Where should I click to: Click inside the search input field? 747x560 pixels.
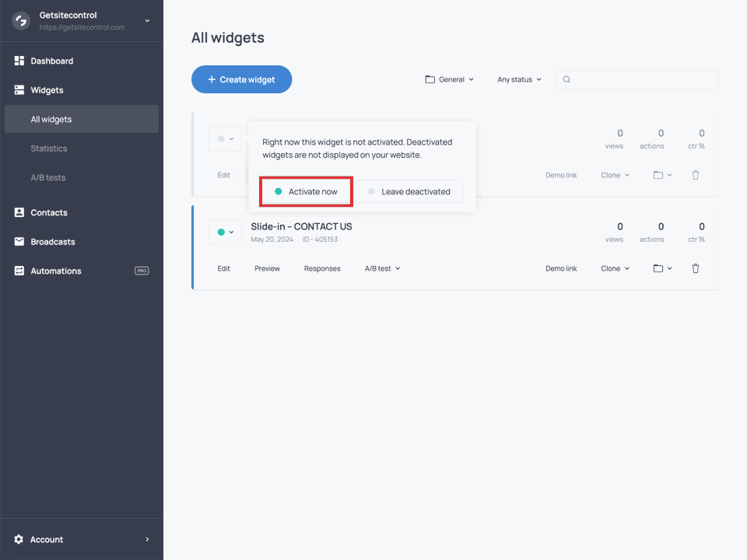(638, 79)
